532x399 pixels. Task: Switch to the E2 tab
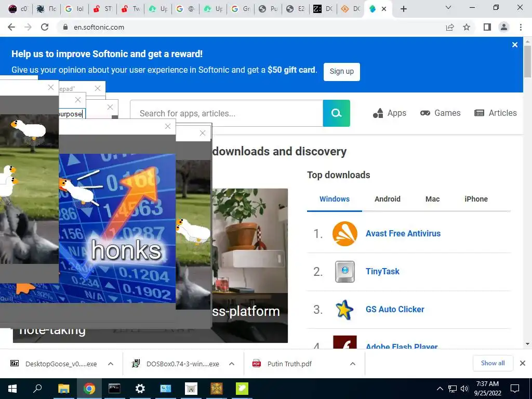tap(297, 9)
